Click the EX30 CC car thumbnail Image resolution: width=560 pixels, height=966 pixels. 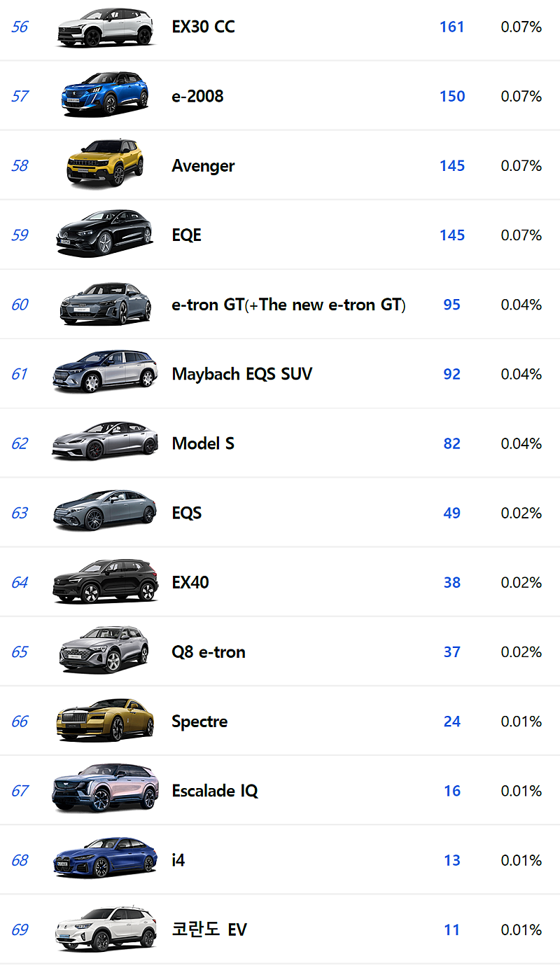[x=105, y=27]
